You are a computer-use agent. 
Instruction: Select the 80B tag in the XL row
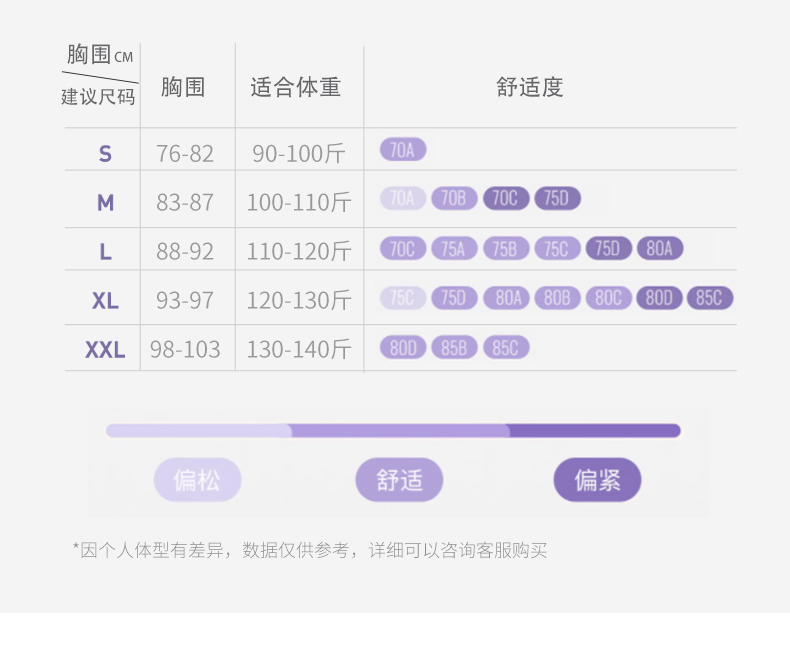[557, 298]
